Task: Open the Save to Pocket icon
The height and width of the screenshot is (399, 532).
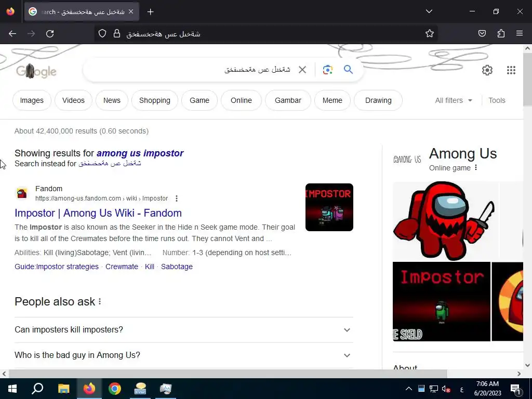Action: coord(482,34)
